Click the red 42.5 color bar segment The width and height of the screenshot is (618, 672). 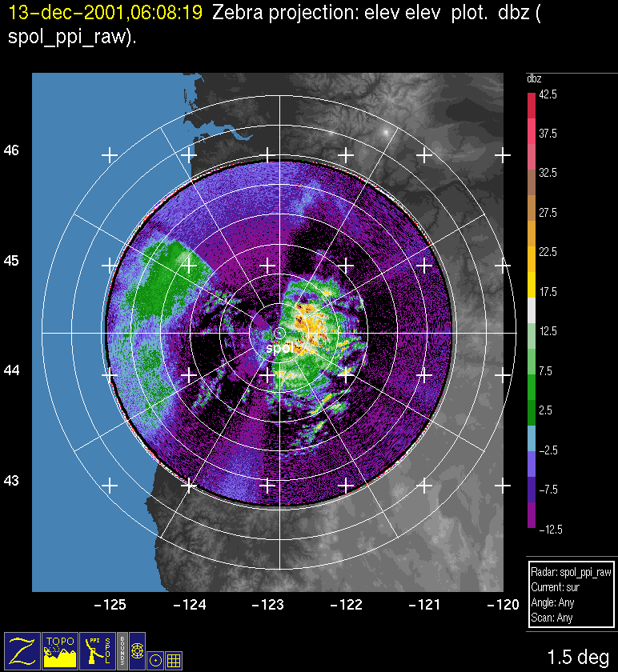tap(532, 102)
